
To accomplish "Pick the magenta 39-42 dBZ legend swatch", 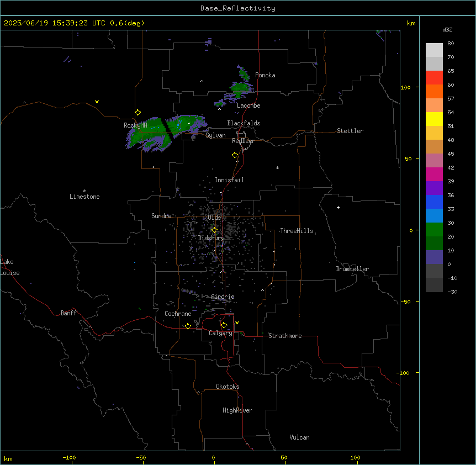I will click(x=434, y=174).
